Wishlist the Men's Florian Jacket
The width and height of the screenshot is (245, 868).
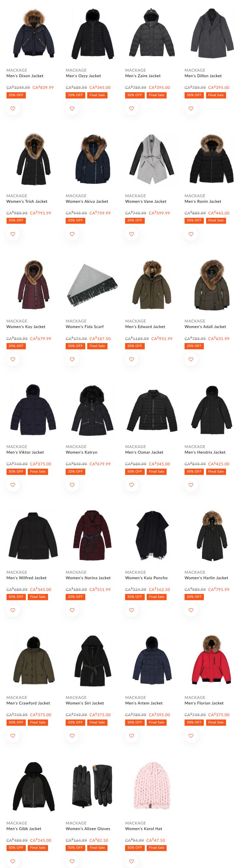191,736
